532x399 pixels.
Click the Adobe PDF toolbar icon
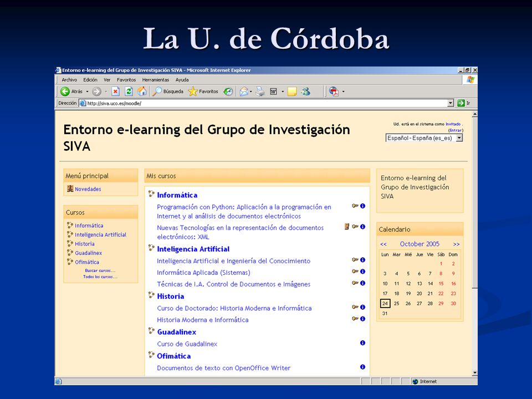pyautogui.click(x=334, y=91)
